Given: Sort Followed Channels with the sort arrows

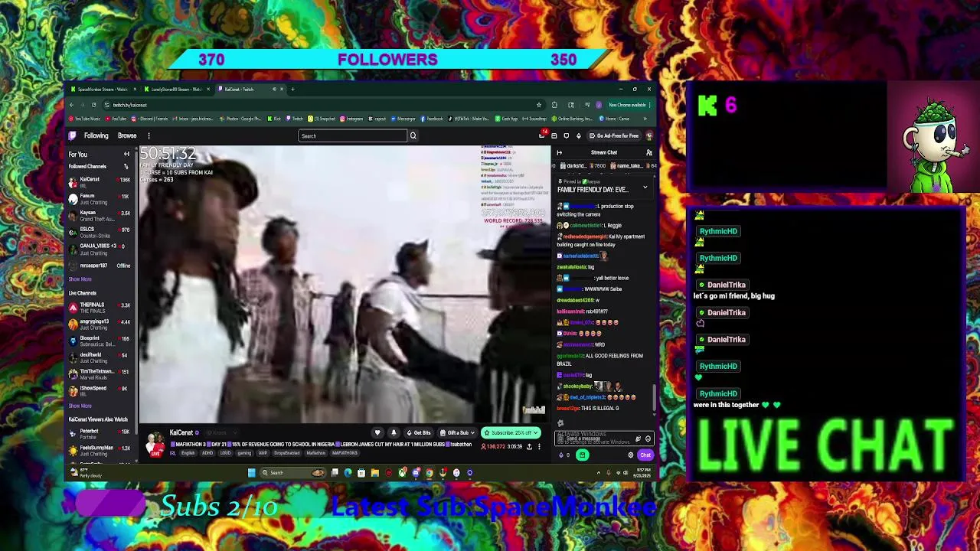Looking at the screenshot, I should (125, 166).
